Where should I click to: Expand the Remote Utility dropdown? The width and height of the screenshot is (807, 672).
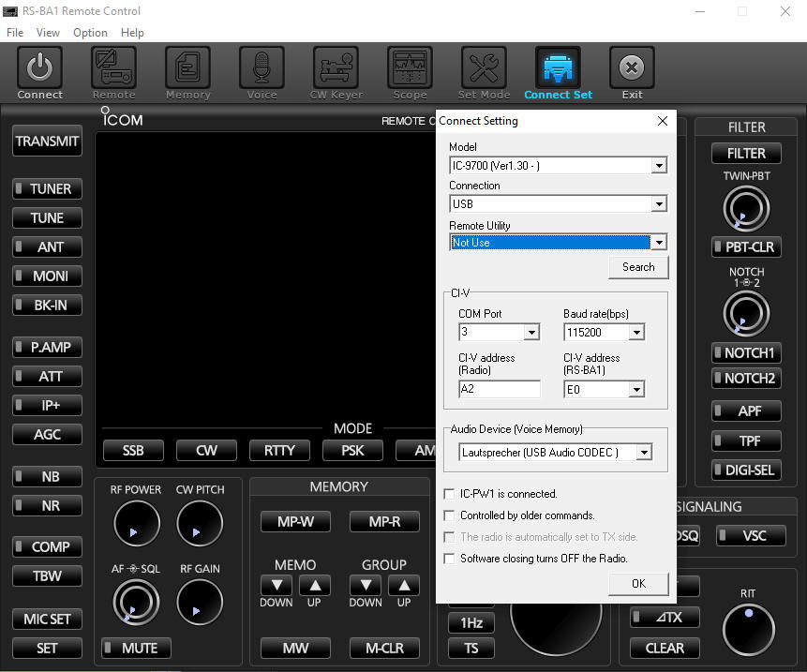click(659, 243)
